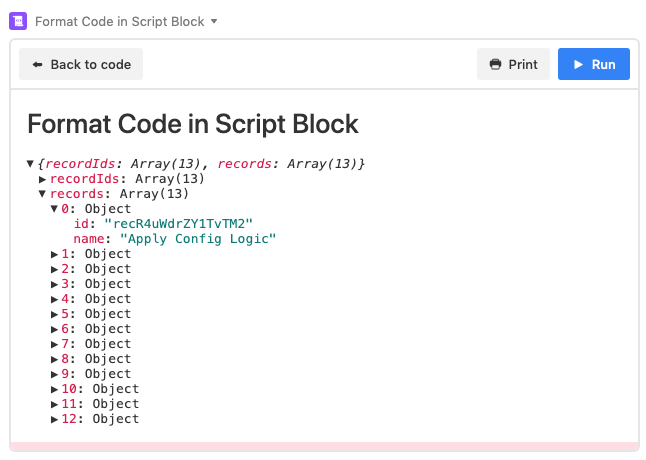The width and height of the screenshot is (646, 460).
Task: Click the record id value recR4uWdrZY1TvTM2
Action: pos(178,224)
